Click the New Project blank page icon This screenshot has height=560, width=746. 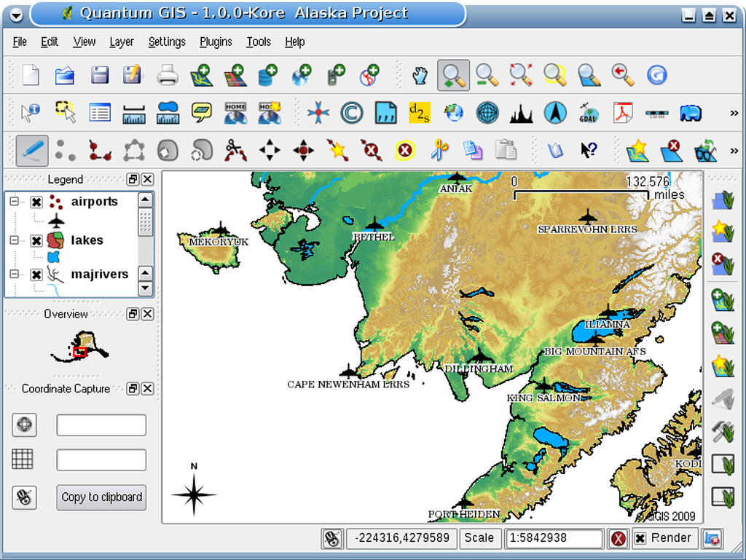[31, 75]
